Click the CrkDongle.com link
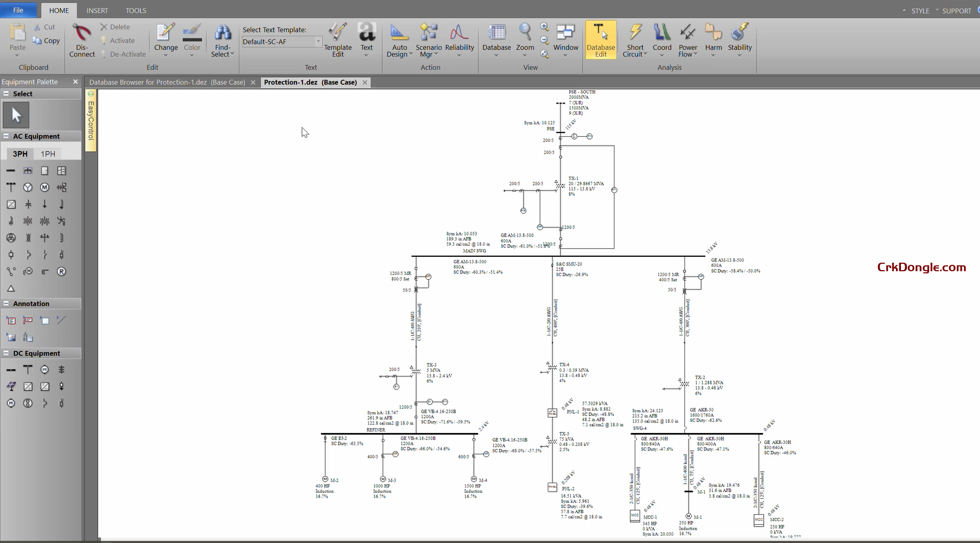 (x=920, y=267)
